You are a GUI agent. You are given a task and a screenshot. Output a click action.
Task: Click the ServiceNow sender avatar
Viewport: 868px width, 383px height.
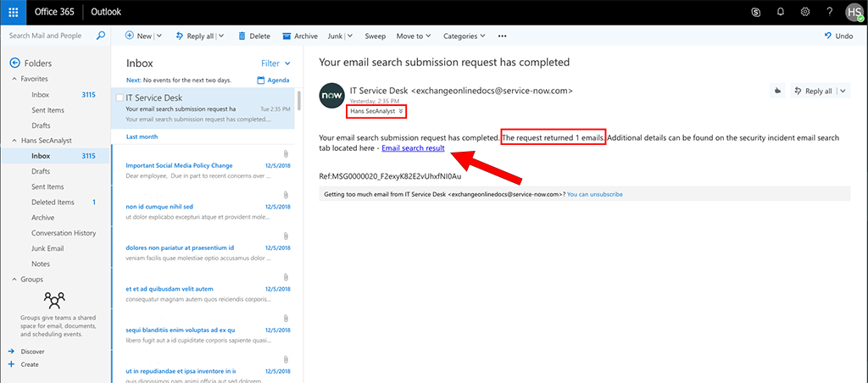click(x=331, y=97)
